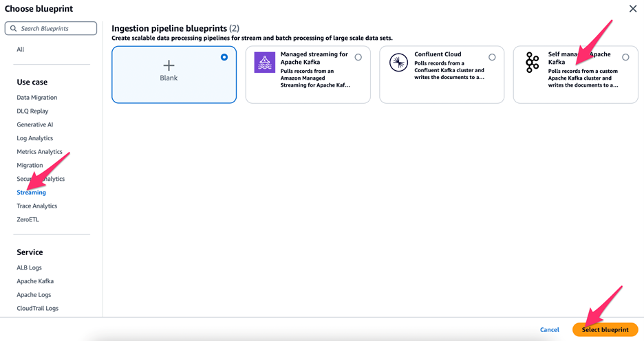The width and height of the screenshot is (644, 341).
Task: Click the Confluent Cloud logo icon
Action: pos(398,63)
